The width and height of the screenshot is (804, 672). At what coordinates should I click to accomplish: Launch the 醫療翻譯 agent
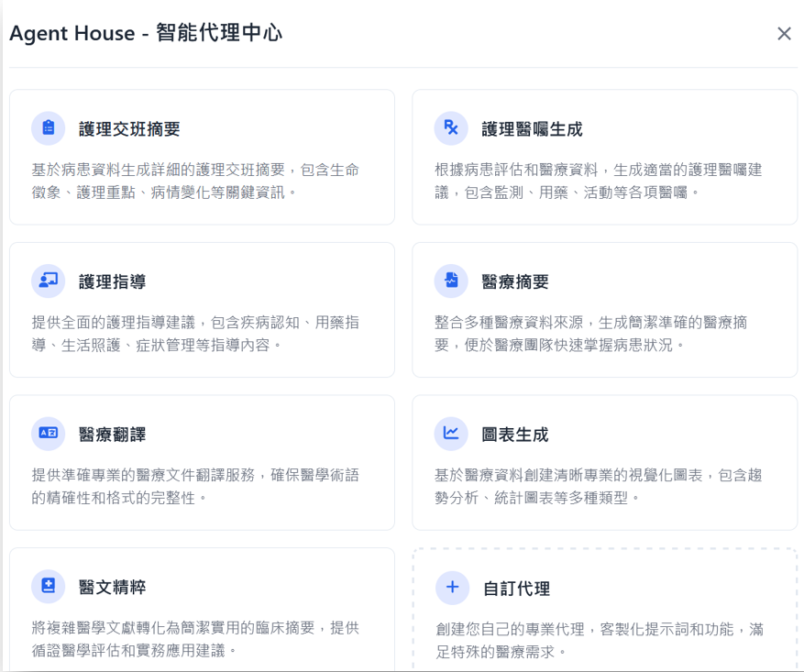coord(202,460)
